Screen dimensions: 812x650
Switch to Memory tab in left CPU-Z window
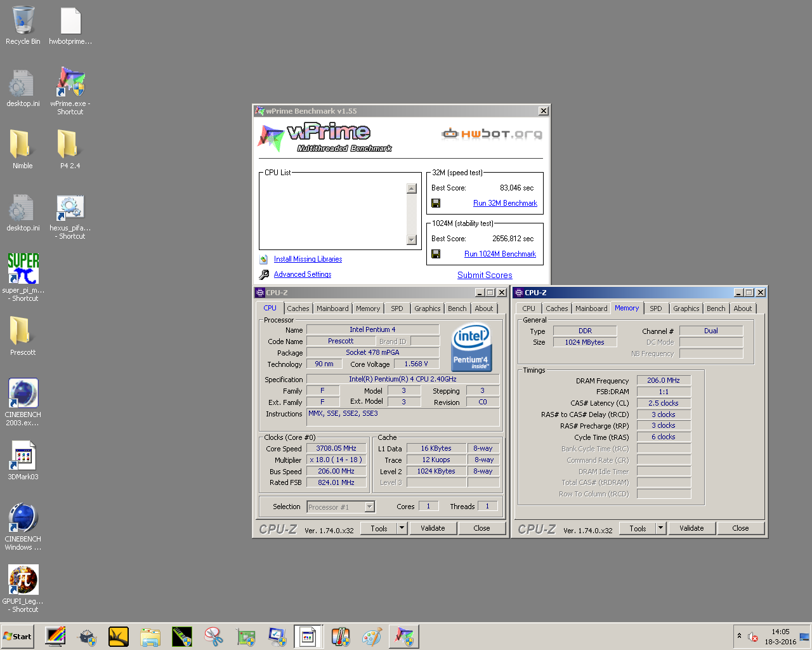(x=368, y=308)
